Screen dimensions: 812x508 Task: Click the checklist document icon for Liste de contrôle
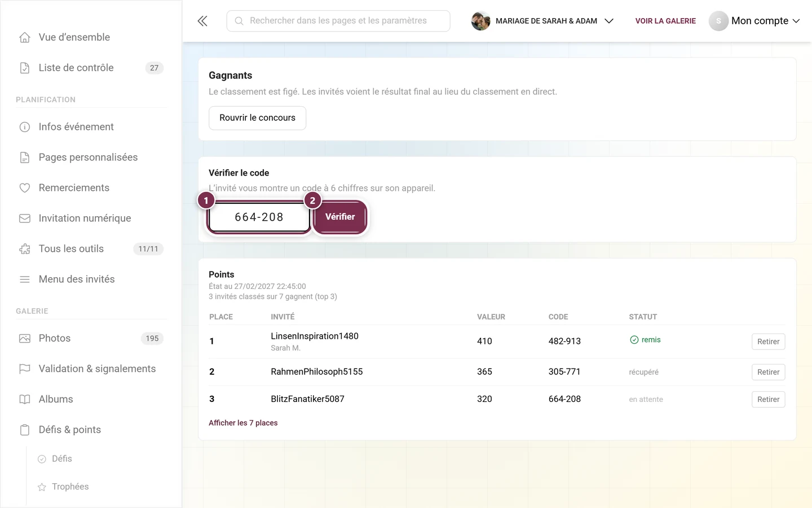(x=25, y=68)
